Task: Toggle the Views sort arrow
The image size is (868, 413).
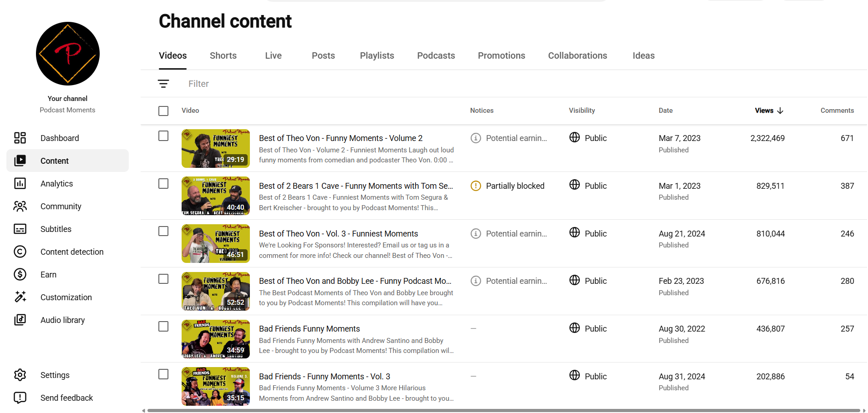Action: (x=780, y=111)
